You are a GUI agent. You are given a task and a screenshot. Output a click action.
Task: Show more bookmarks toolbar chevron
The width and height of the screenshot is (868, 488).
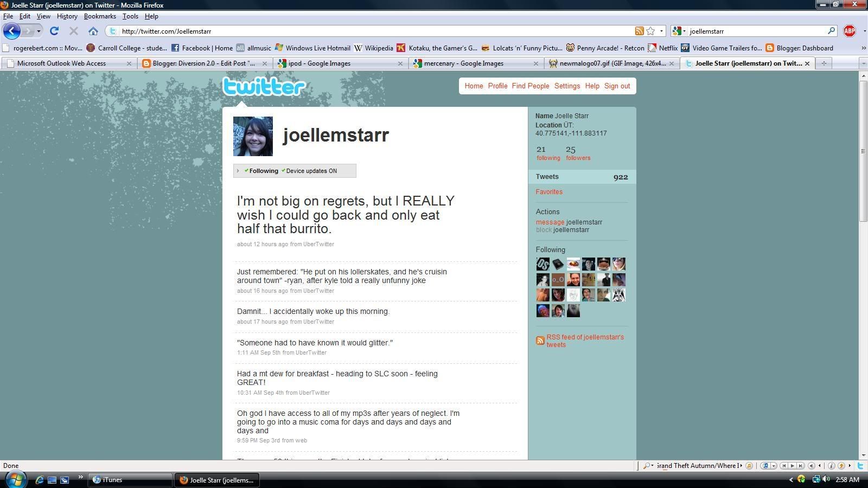pyautogui.click(x=863, y=48)
